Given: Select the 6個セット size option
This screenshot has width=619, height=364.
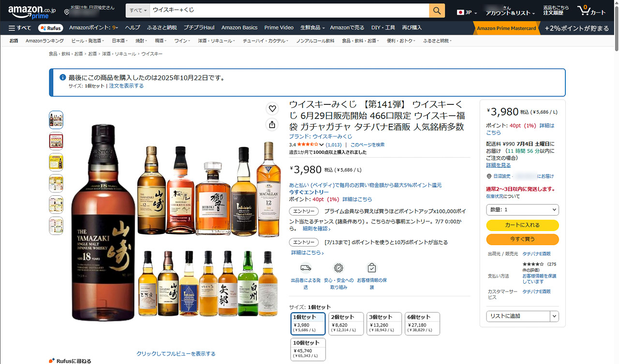Looking at the screenshot, I should pyautogui.click(x=422, y=324).
